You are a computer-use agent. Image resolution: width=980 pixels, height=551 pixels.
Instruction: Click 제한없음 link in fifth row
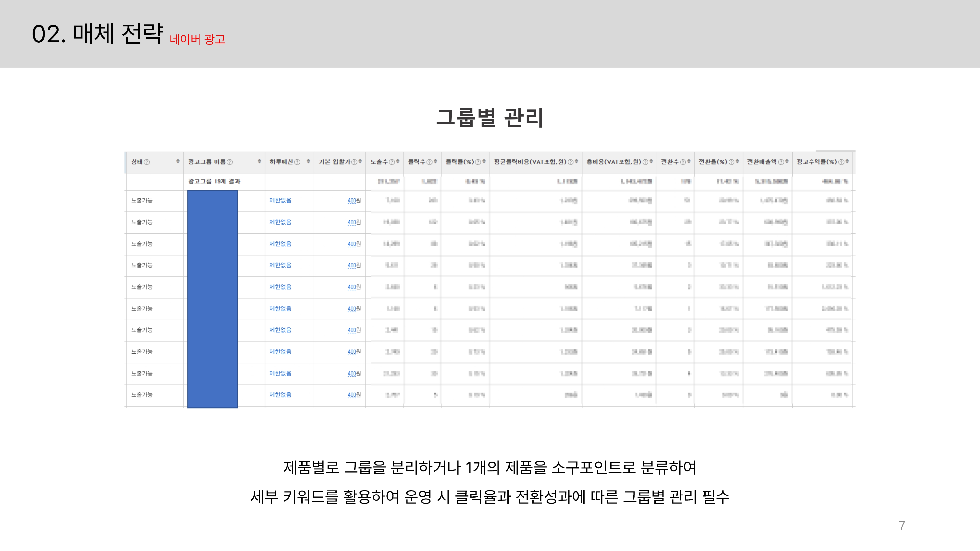280,287
